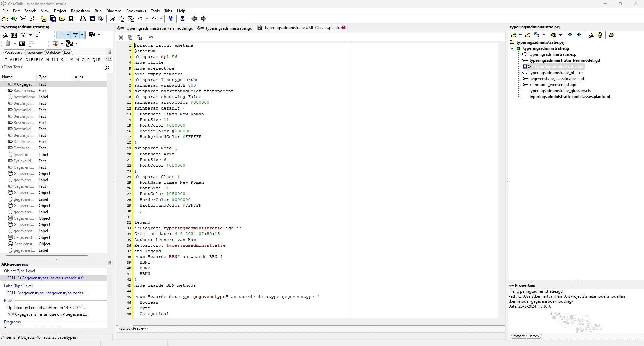Image resolution: width=644 pixels, height=346 pixels.
Task: Click the blue up arrow in project panel
Action: coord(570,35)
